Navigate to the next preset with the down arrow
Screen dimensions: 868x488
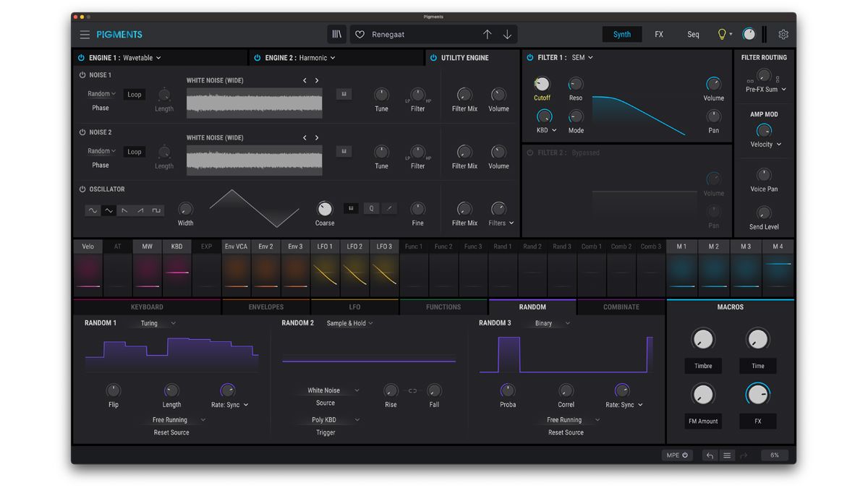pyautogui.click(x=507, y=34)
